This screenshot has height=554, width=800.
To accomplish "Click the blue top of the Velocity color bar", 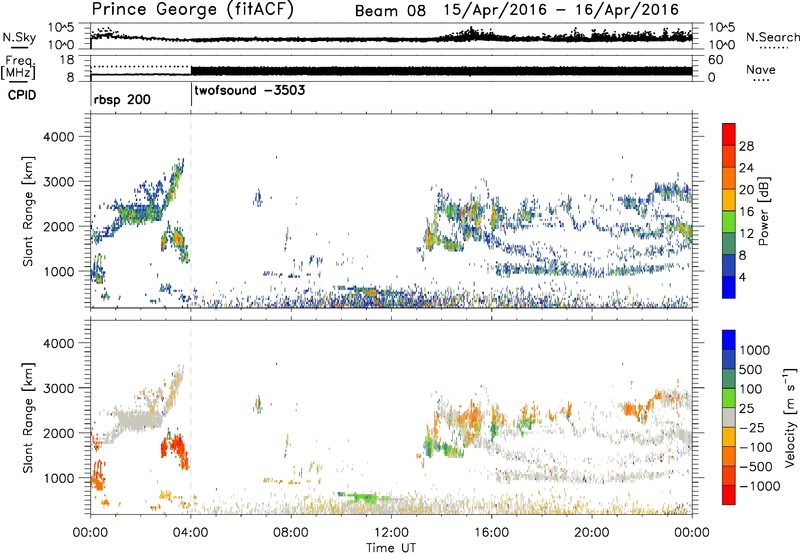I will pyautogui.click(x=729, y=340).
